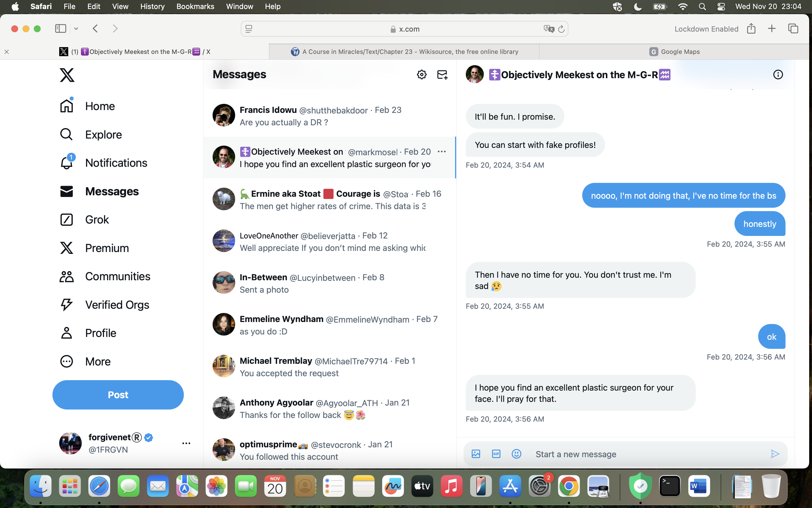
Task: Click the x.com address bar
Action: 404,29
